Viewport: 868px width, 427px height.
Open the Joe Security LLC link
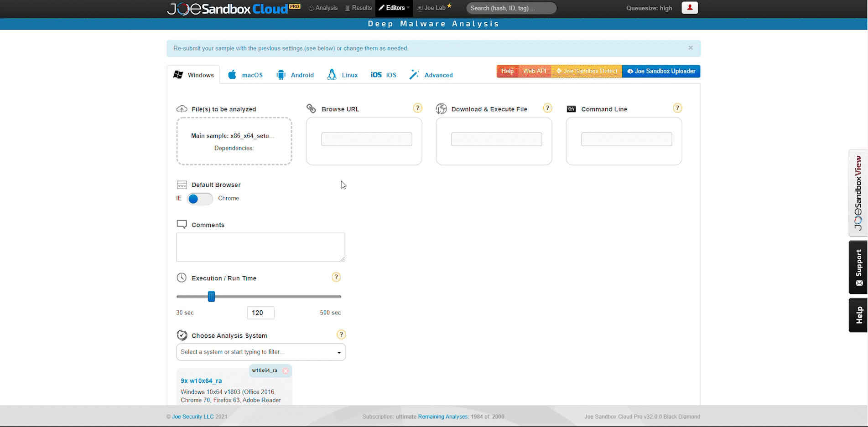[192, 417]
